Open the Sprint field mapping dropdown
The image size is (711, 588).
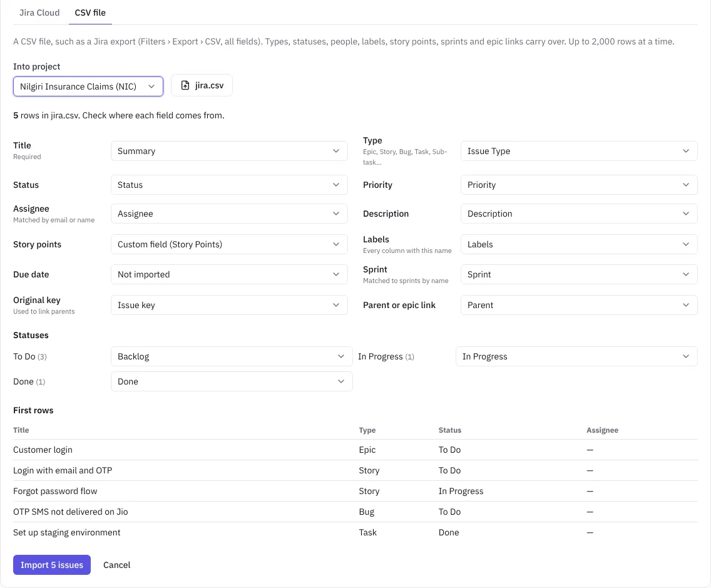(579, 274)
